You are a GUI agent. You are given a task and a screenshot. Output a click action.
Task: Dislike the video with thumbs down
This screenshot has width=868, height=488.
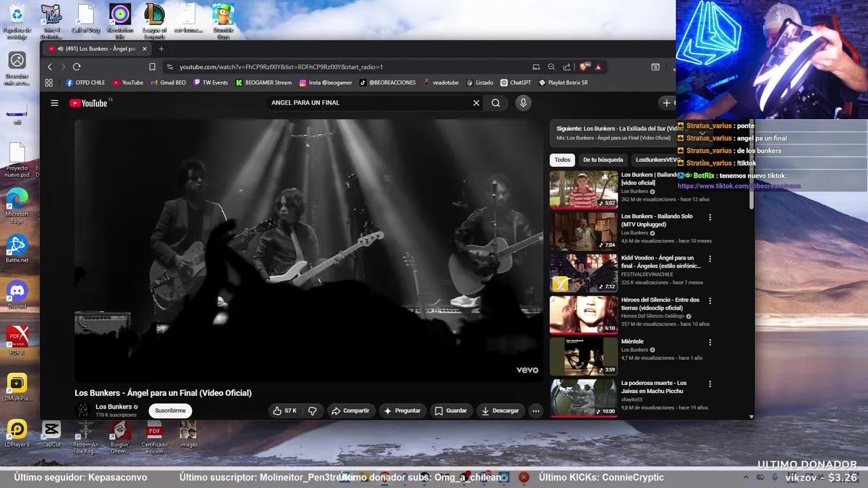[x=313, y=411]
